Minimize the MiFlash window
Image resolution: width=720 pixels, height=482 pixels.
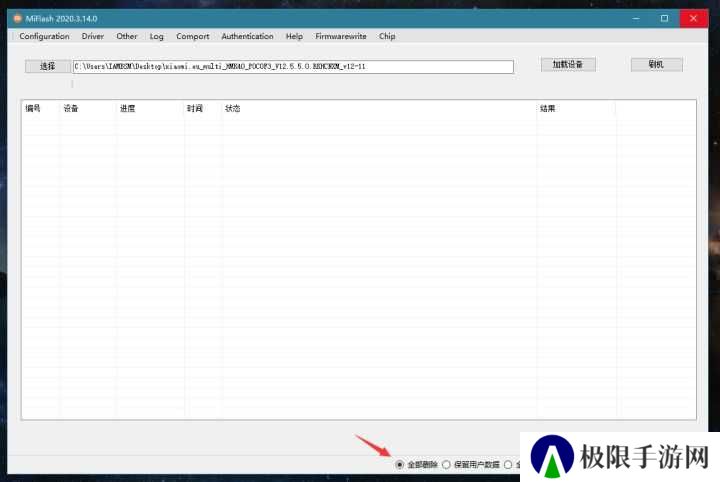pos(636,18)
